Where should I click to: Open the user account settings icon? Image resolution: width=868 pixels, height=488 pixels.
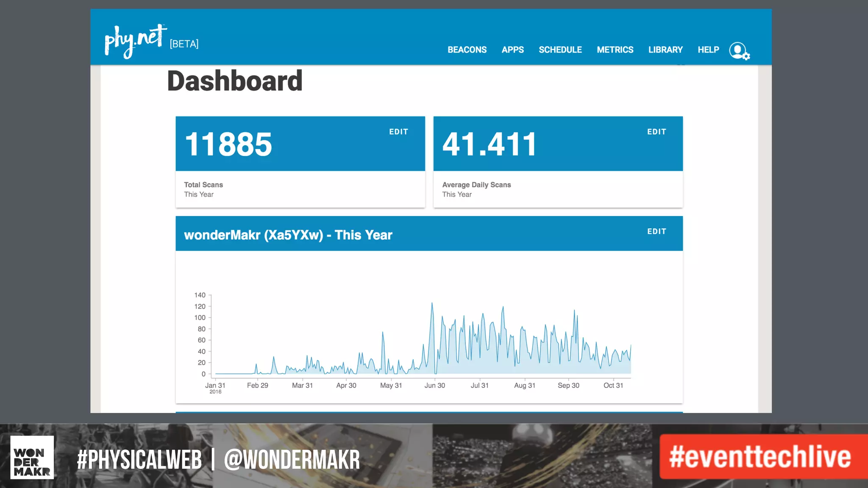point(739,51)
